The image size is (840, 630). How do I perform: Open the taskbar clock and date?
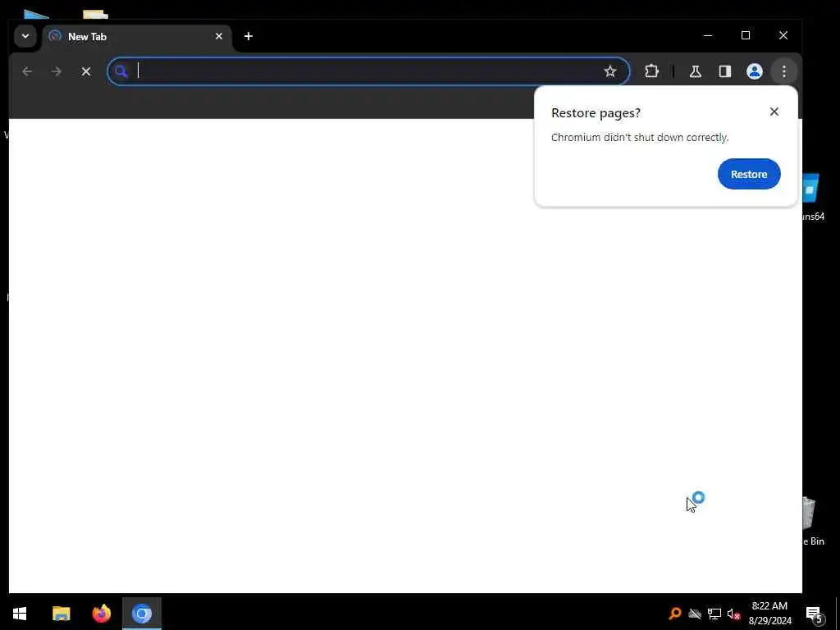coord(769,614)
